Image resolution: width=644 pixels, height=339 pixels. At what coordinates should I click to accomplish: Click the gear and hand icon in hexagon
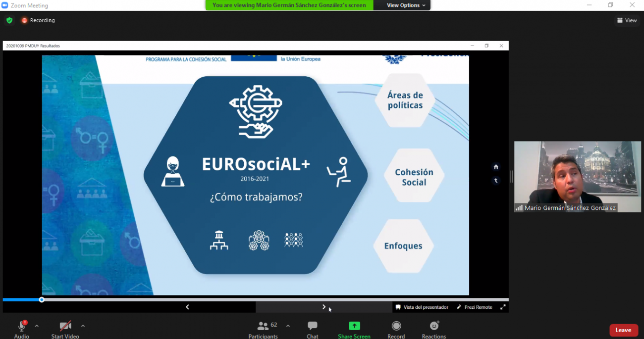[256, 112]
